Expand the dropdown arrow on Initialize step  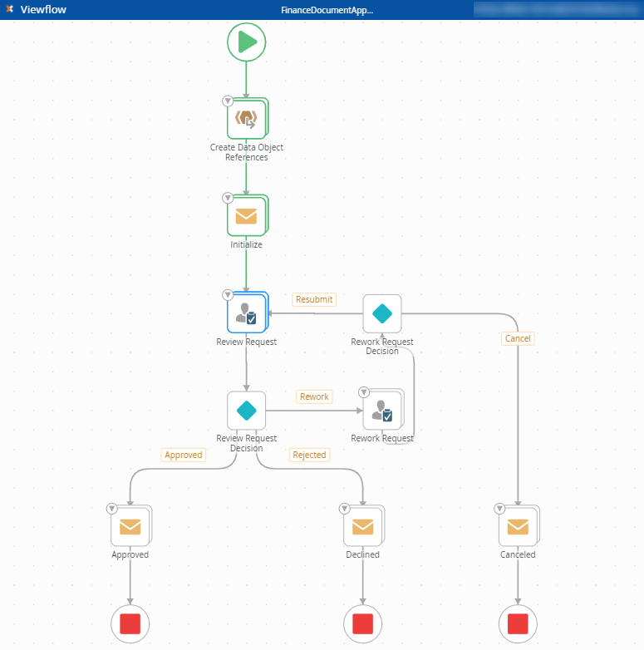(x=228, y=198)
